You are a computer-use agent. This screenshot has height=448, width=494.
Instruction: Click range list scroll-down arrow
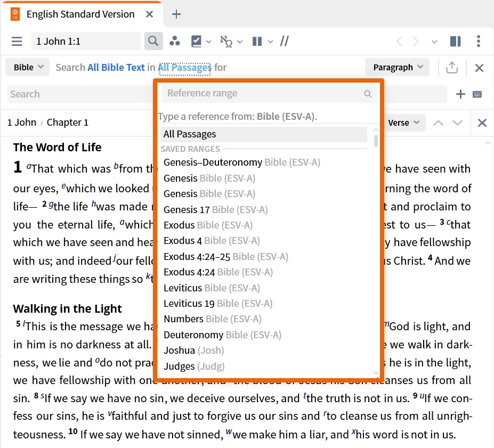click(x=376, y=373)
